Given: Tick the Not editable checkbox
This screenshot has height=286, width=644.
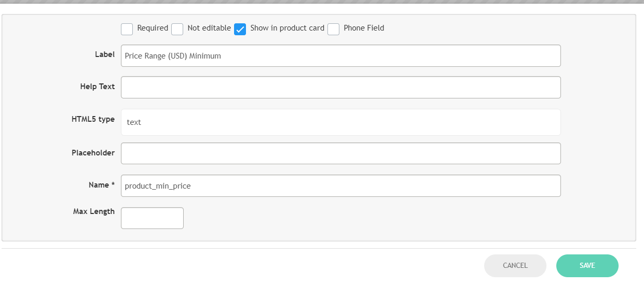Looking at the screenshot, I should pos(177,29).
